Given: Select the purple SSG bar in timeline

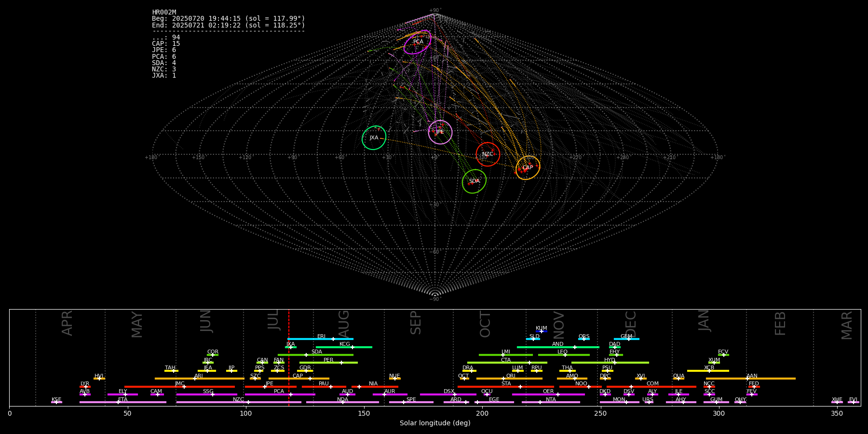Looking at the screenshot, I should tap(206, 394).
